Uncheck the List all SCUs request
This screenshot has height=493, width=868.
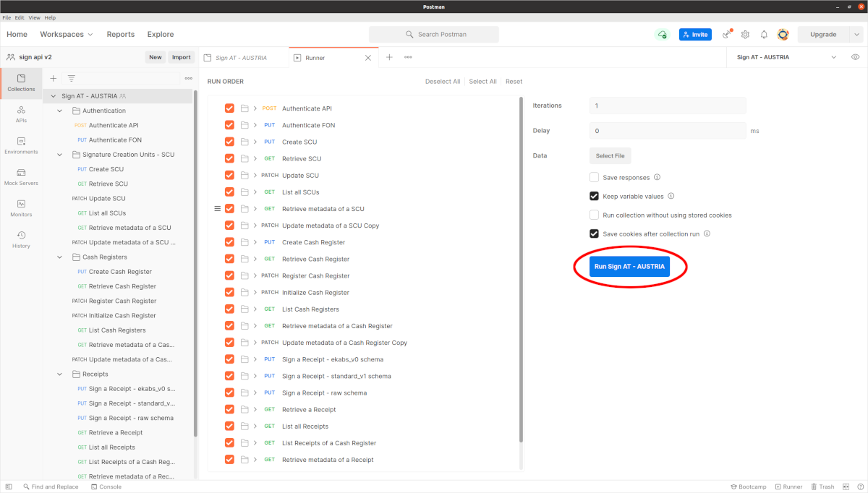pyautogui.click(x=229, y=192)
